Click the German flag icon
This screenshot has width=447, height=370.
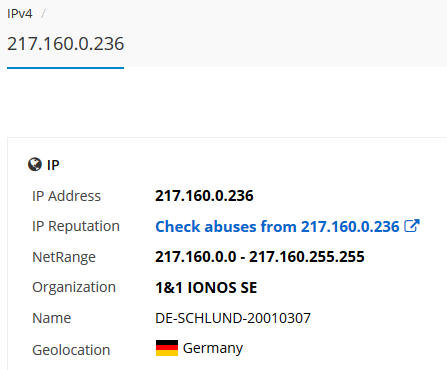167,348
